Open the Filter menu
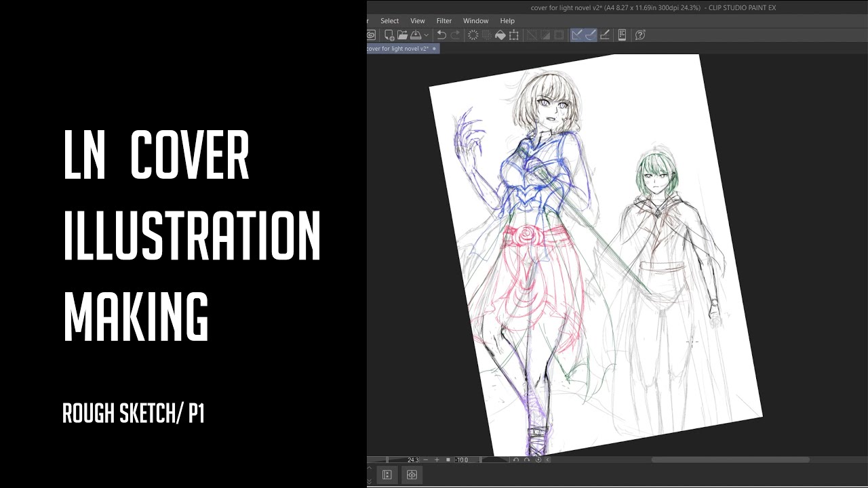The image size is (868, 488). [x=444, y=21]
